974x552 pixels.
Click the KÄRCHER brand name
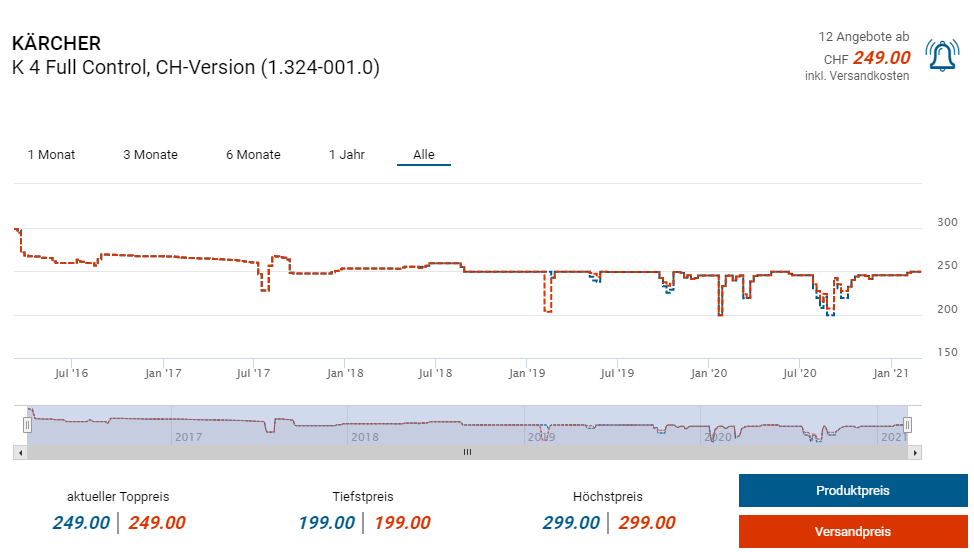pos(56,44)
